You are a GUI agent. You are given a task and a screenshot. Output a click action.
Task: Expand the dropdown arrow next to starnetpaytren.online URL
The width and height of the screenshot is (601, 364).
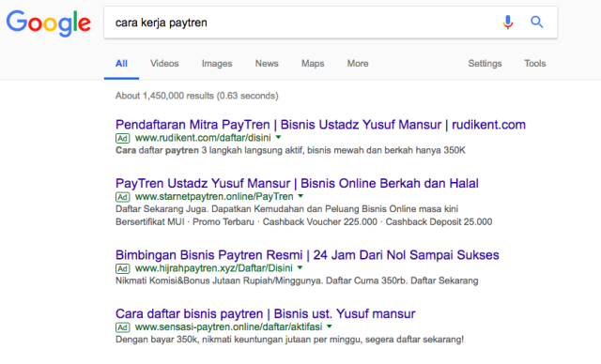tap(300, 196)
